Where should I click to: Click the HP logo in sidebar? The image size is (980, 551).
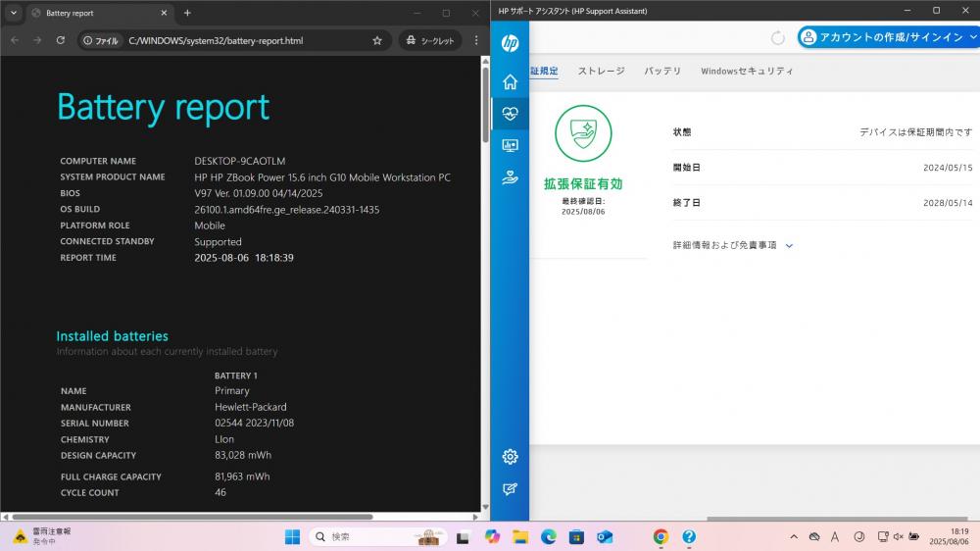510,42
